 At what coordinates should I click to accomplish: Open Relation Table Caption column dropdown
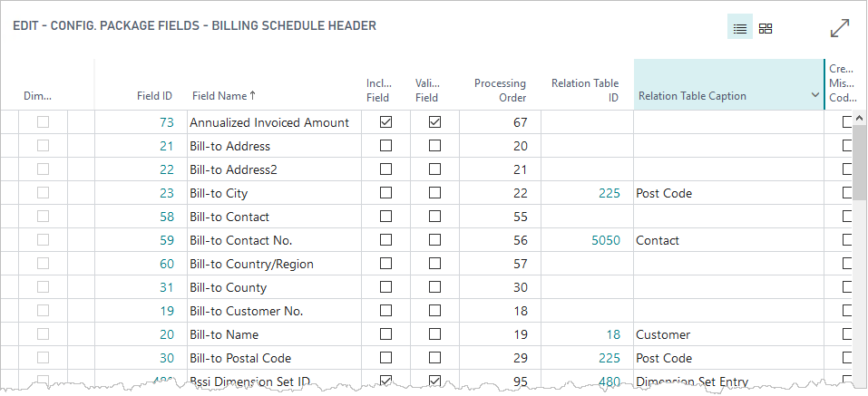(x=814, y=96)
